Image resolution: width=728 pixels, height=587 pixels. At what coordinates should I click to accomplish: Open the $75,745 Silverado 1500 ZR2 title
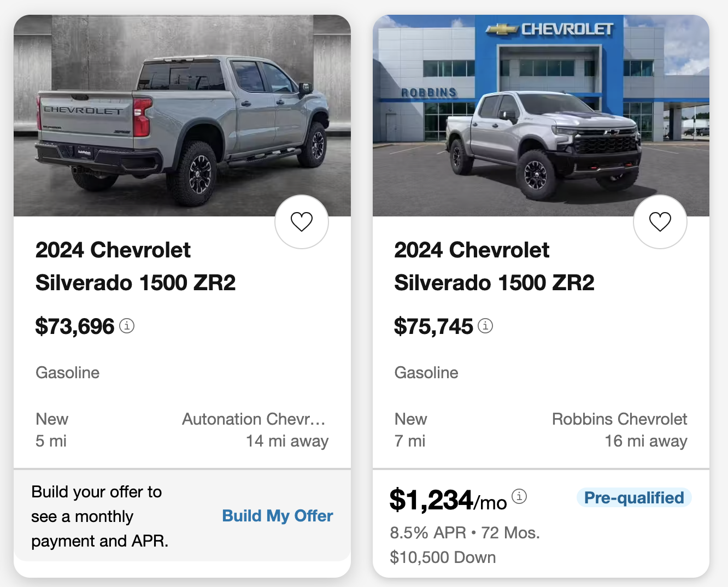pos(494,266)
